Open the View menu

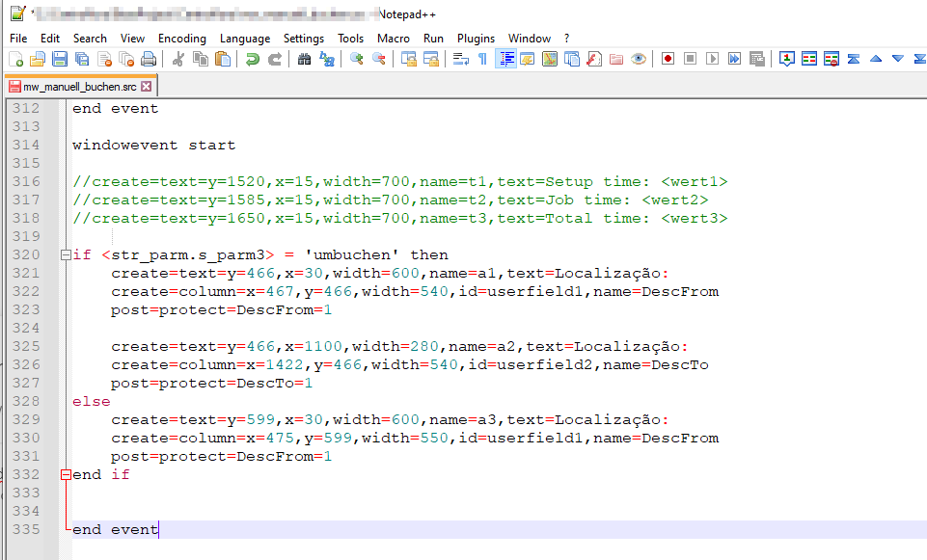coord(132,39)
